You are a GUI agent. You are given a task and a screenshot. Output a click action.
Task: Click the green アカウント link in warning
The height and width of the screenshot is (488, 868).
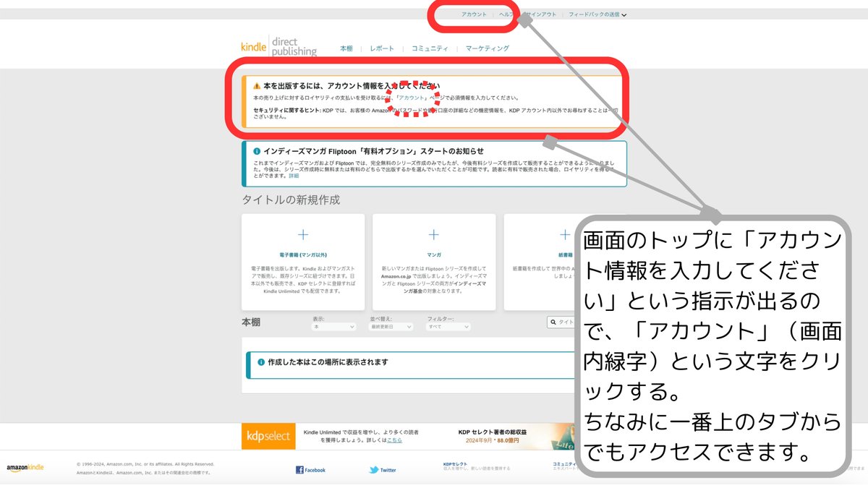[x=412, y=97]
